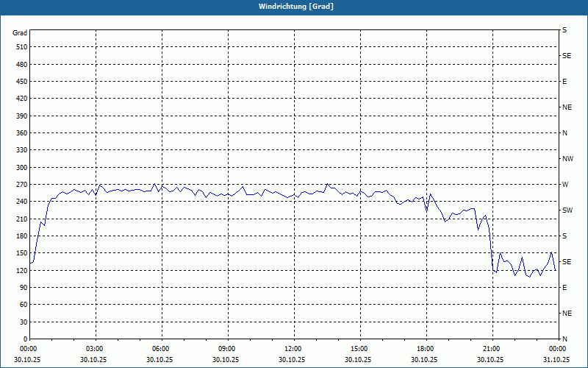
Task: Select the 240 axis tick label
Action: pyautogui.click(x=22, y=201)
